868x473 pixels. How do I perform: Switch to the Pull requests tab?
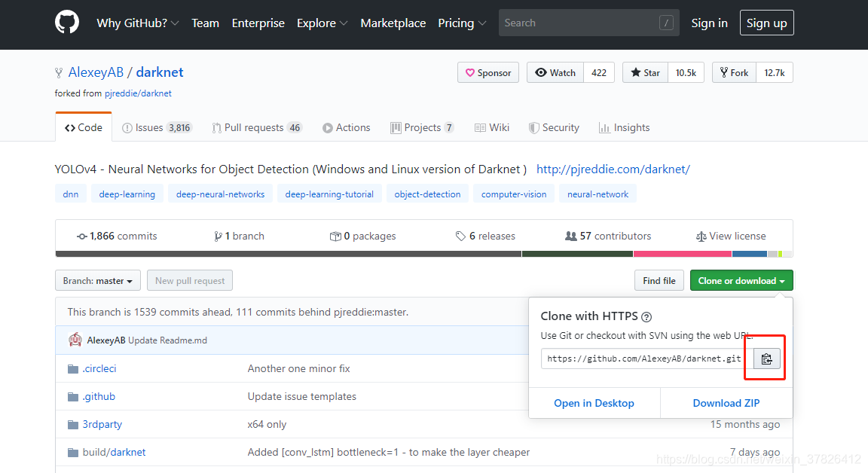click(257, 127)
